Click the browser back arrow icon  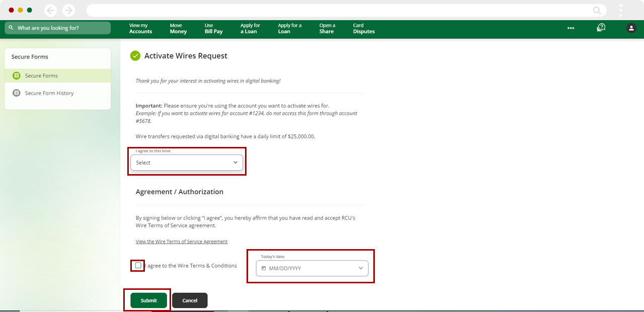[x=50, y=10]
